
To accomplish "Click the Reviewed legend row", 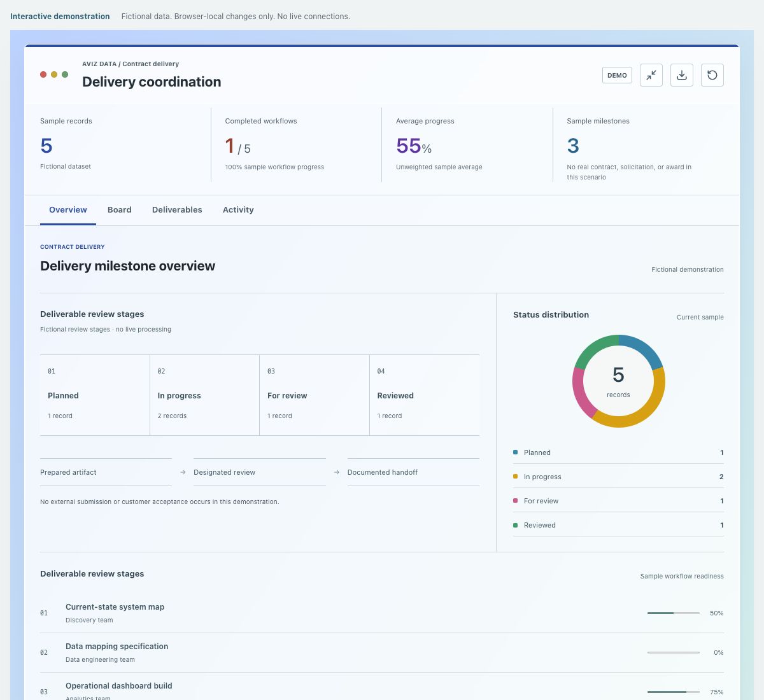I will [618, 525].
